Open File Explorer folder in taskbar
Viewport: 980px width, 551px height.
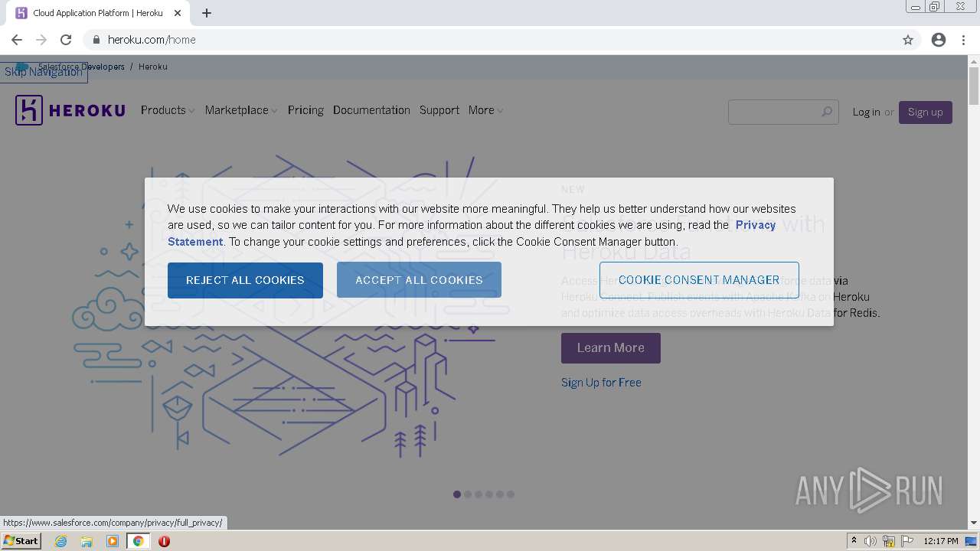pos(87,541)
